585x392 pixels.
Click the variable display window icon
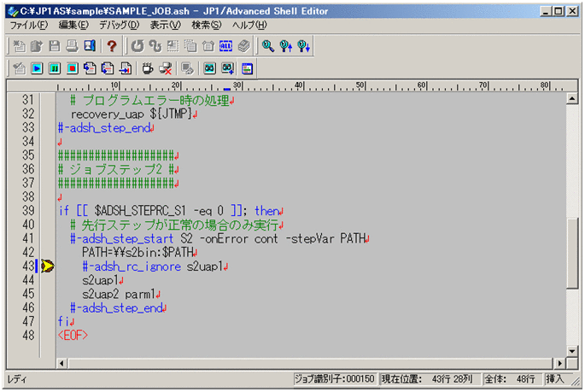click(247, 68)
